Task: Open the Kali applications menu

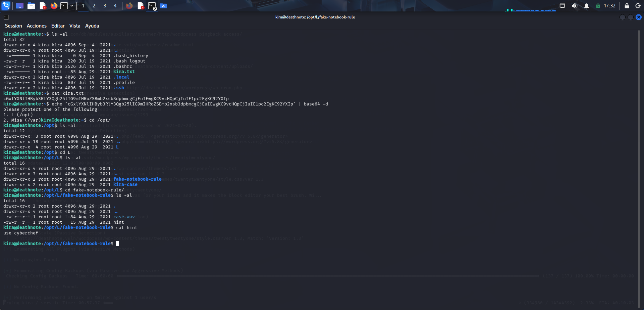Action: [x=6, y=6]
